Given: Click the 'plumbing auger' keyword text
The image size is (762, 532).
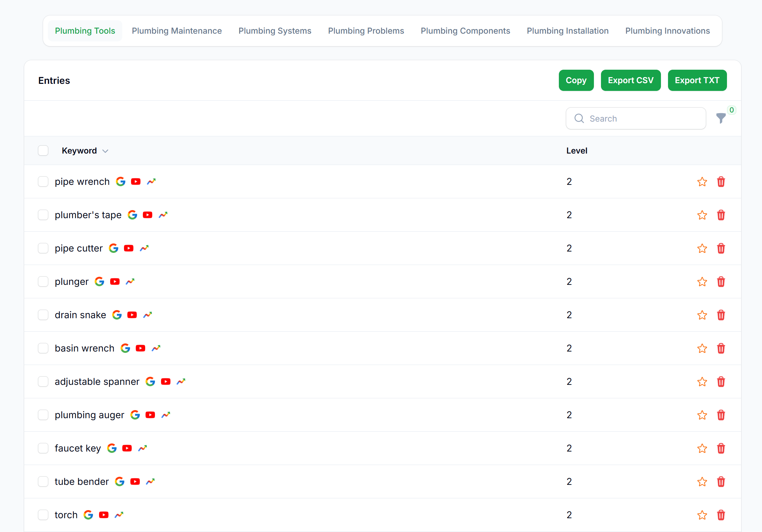Looking at the screenshot, I should [x=90, y=415].
